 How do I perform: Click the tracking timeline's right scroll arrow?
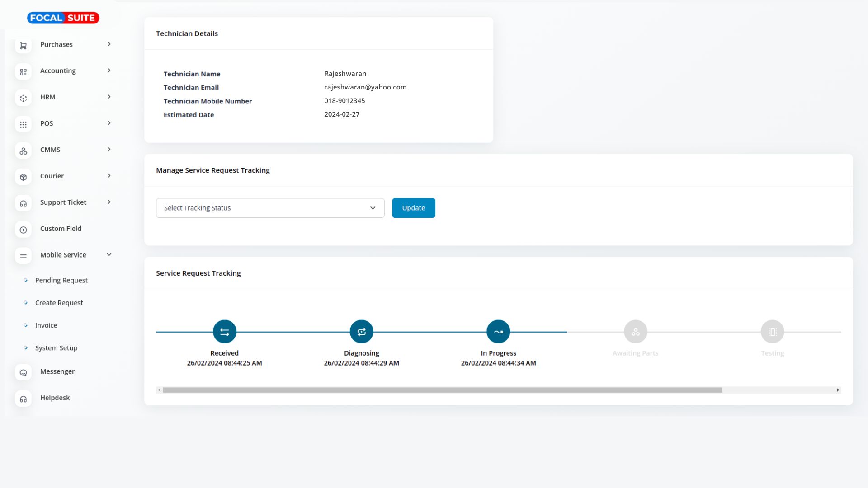click(837, 390)
